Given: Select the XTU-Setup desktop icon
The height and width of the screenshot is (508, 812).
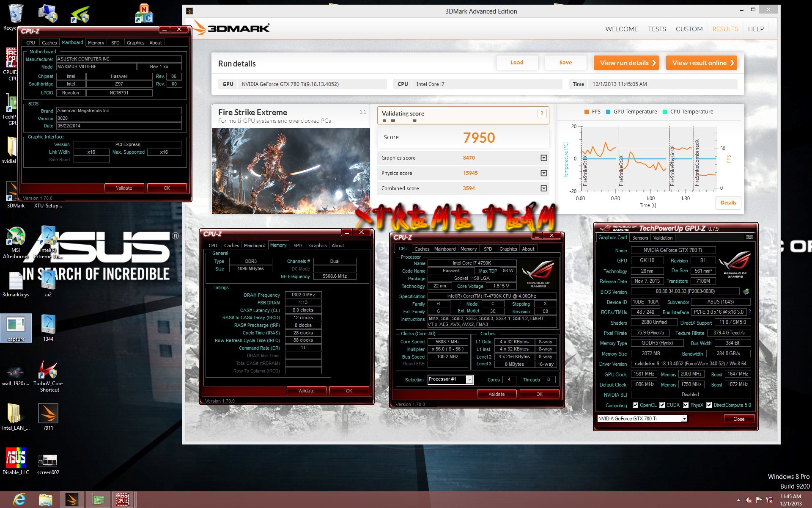Looking at the screenshot, I should click(x=48, y=205).
